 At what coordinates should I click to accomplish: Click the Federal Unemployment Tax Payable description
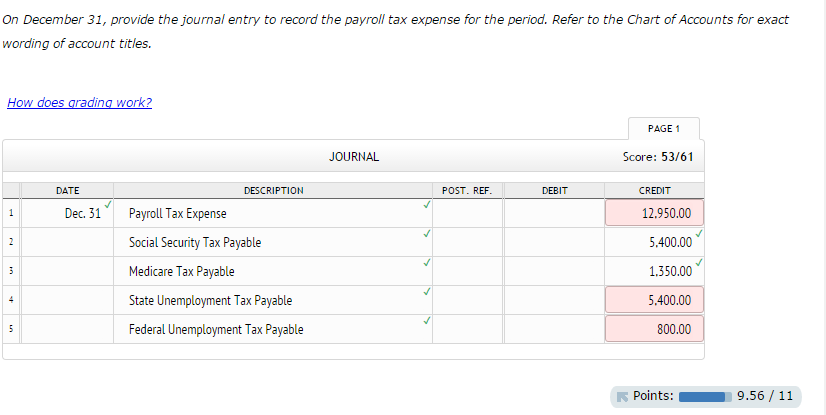tap(270, 329)
